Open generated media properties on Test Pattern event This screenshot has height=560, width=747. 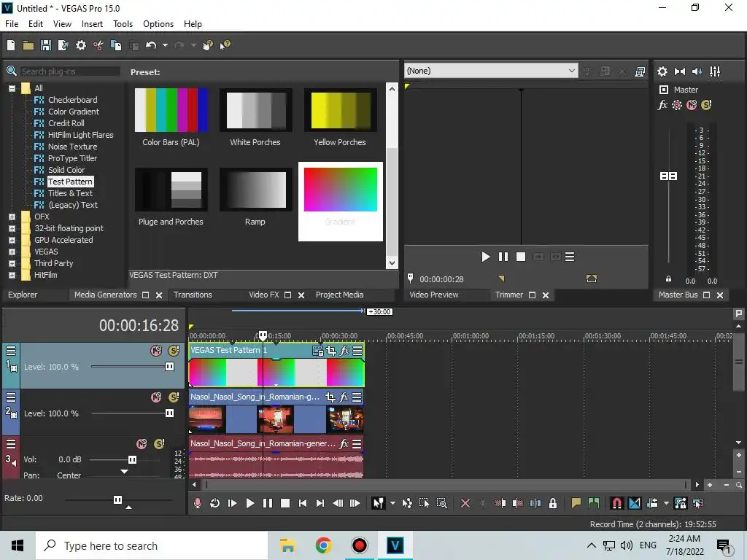click(317, 351)
